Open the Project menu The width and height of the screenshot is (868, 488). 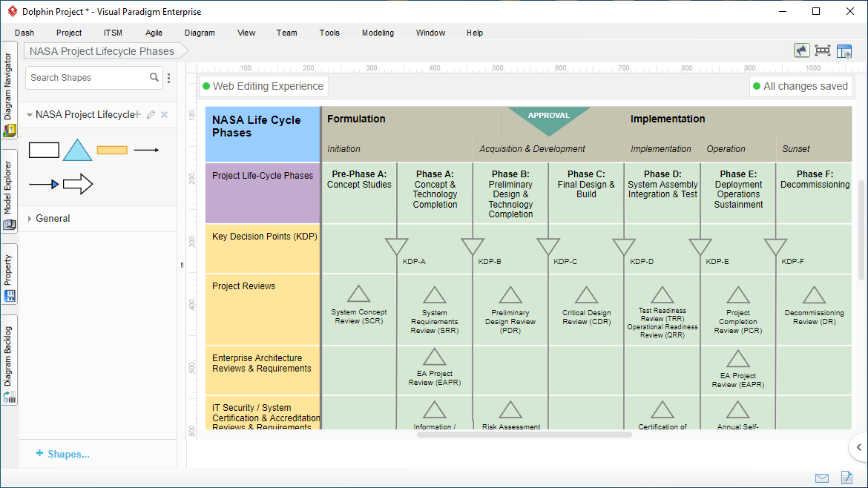[x=69, y=33]
